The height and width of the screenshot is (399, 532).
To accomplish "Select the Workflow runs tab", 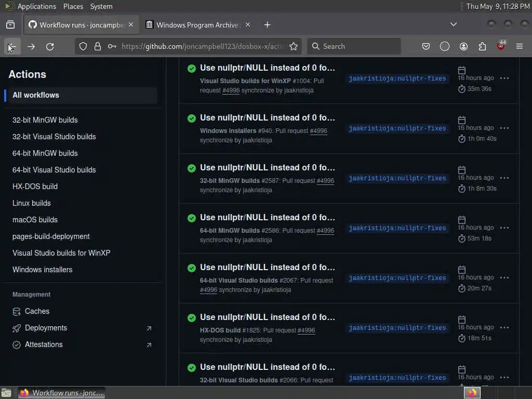I will [x=82, y=25].
